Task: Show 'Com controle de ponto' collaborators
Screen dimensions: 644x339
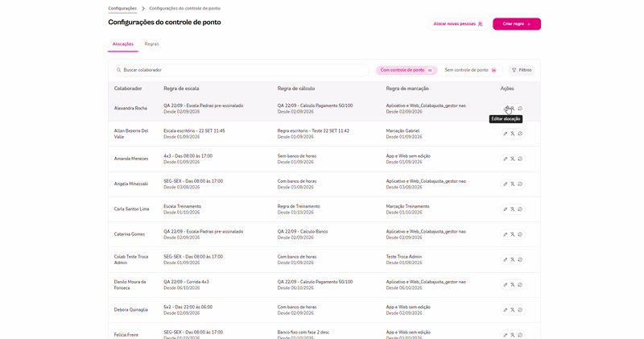Action: (407, 70)
